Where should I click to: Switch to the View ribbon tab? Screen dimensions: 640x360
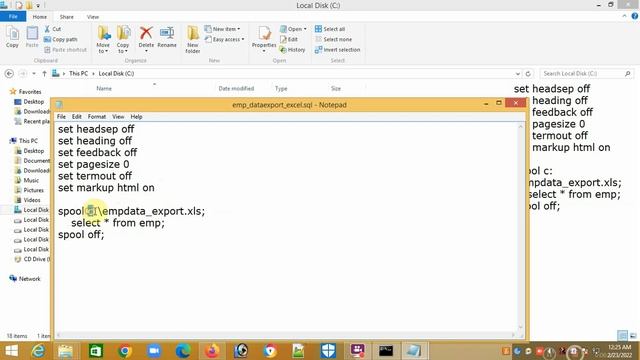click(x=93, y=17)
